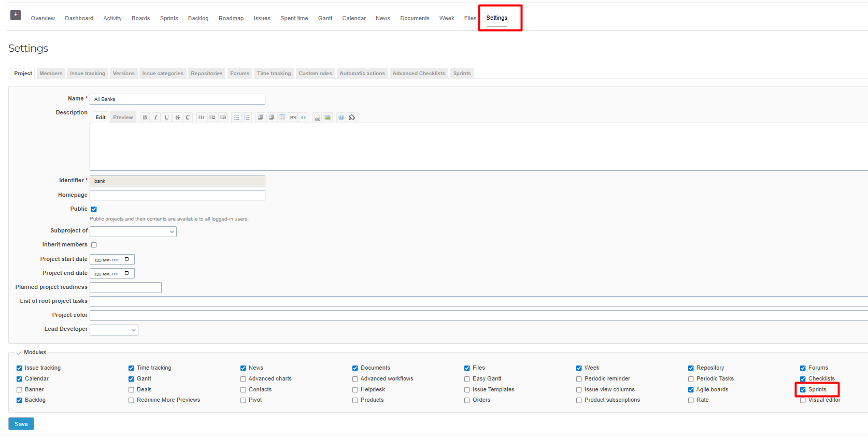The height and width of the screenshot is (439, 868).
Task: Toggle strikethrough text formatting
Action: pyautogui.click(x=177, y=118)
